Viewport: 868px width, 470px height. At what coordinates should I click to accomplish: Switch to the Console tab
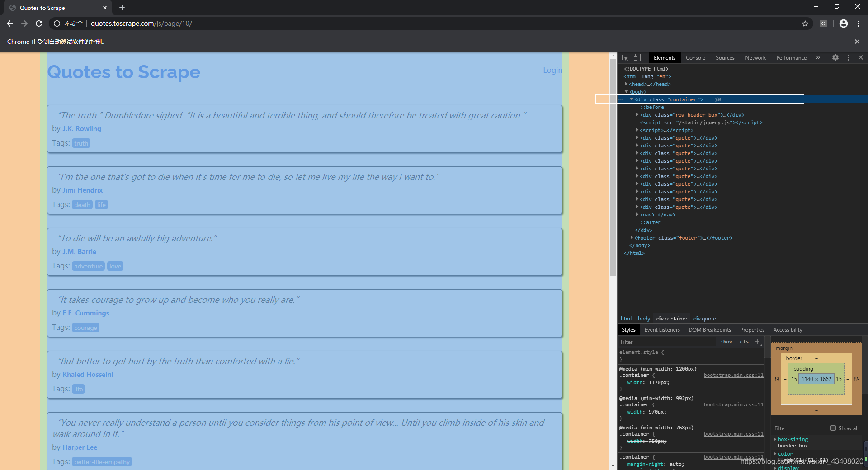695,58
